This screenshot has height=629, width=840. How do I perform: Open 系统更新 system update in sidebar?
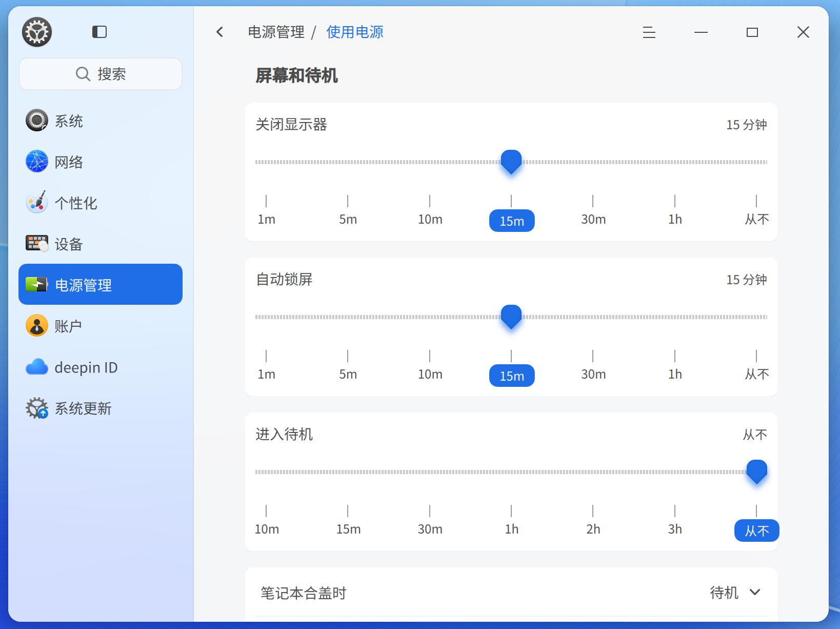coord(101,408)
